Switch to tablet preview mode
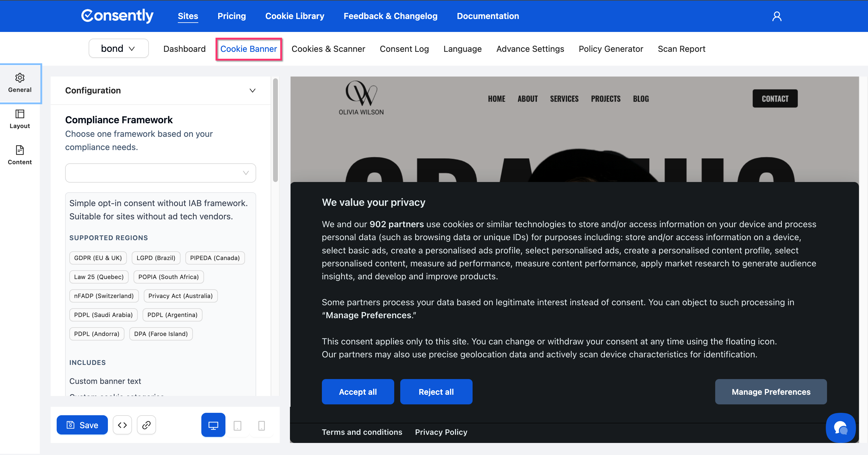Screen dimensions: 868x455 click(x=237, y=425)
